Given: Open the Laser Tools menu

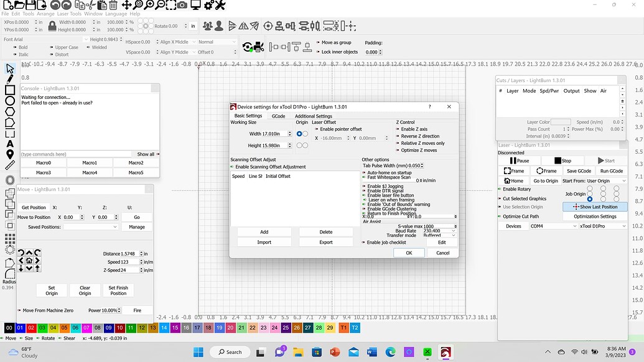Looking at the screenshot, I should point(69,14).
